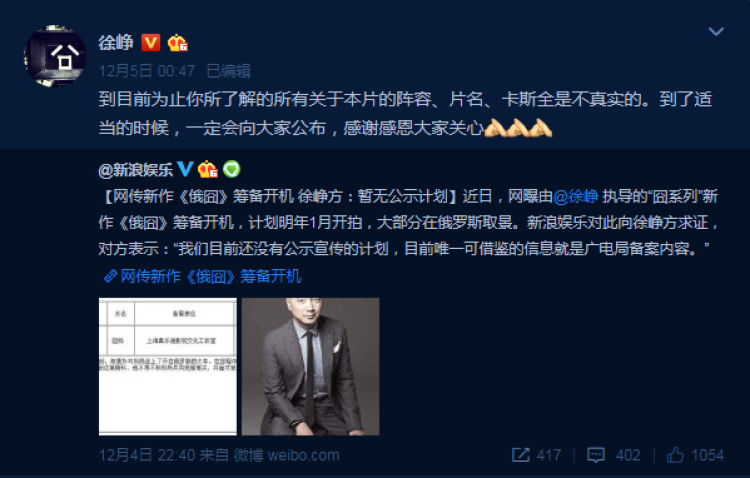Click the blue V badge beside 新浪娱乐

tap(185, 169)
